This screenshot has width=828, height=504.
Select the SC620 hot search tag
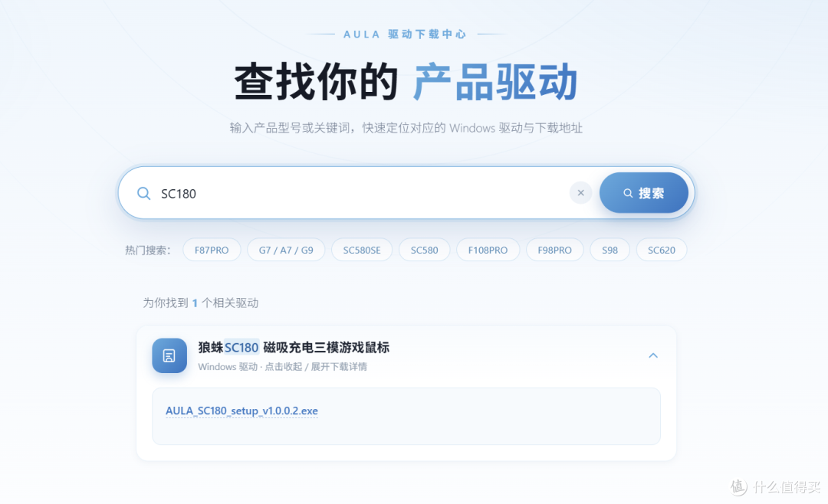661,250
